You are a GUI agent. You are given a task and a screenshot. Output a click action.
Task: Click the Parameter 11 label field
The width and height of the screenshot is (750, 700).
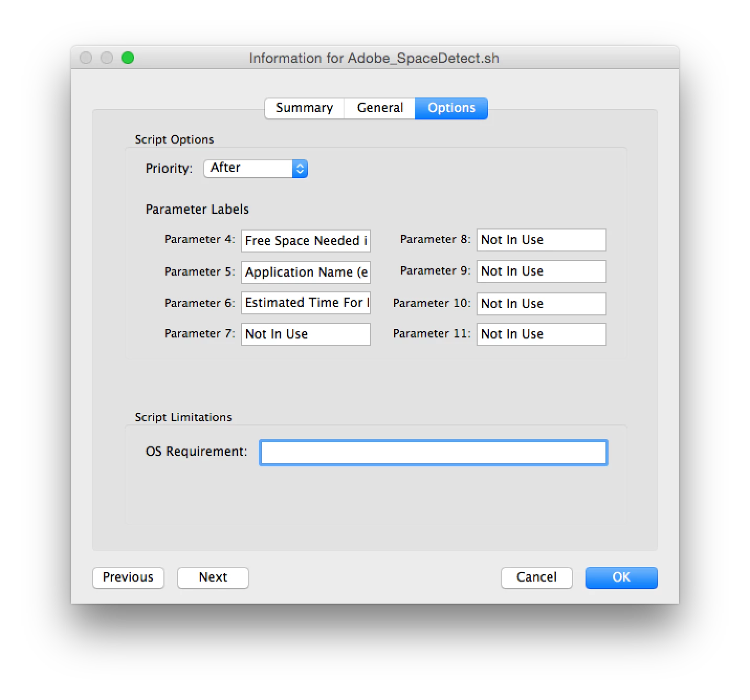tap(542, 334)
